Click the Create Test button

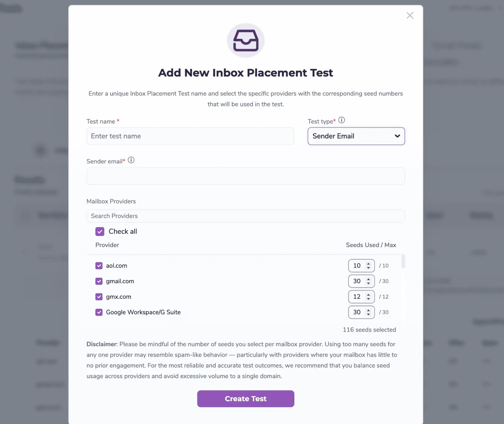pos(246,399)
